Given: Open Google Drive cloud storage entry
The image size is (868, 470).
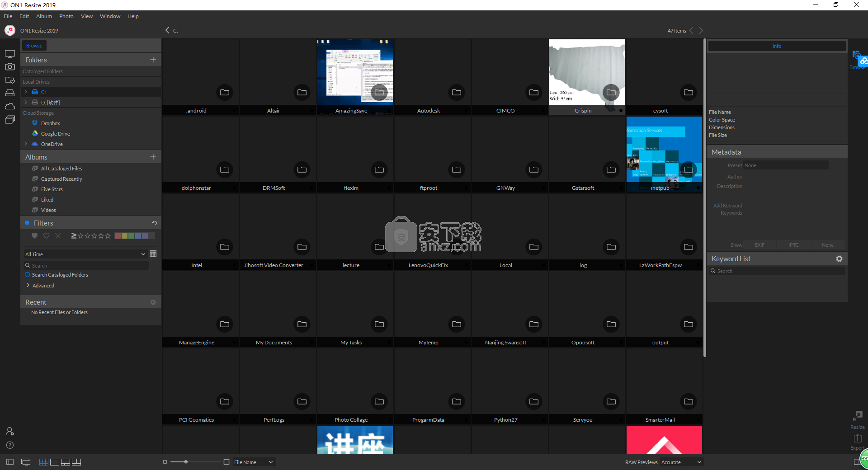Looking at the screenshot, I should tap(55, 134).
